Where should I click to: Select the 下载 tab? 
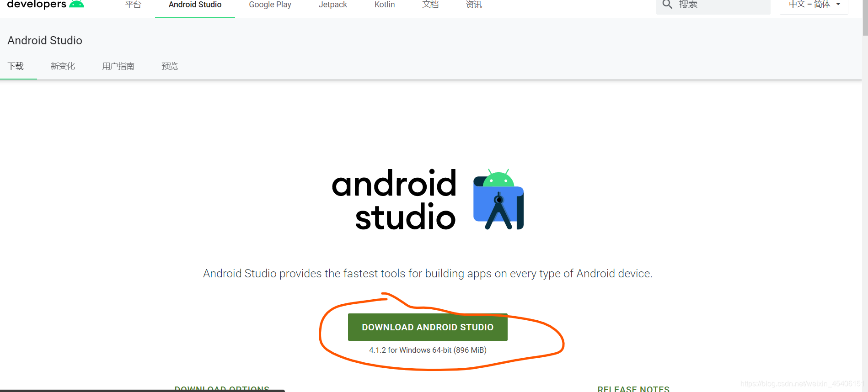click(x=16, y=66)
